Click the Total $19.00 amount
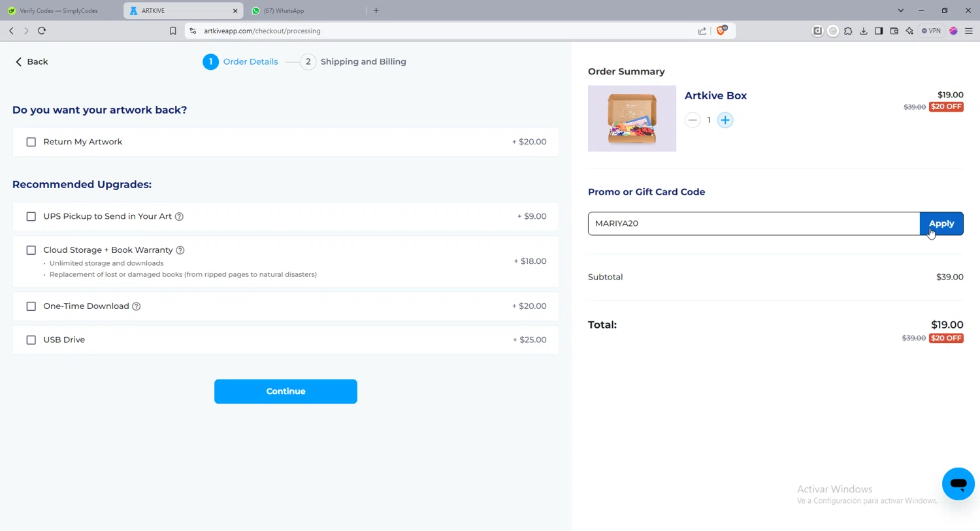This screenshot has width=980, height=531. [x=947, y=325]
